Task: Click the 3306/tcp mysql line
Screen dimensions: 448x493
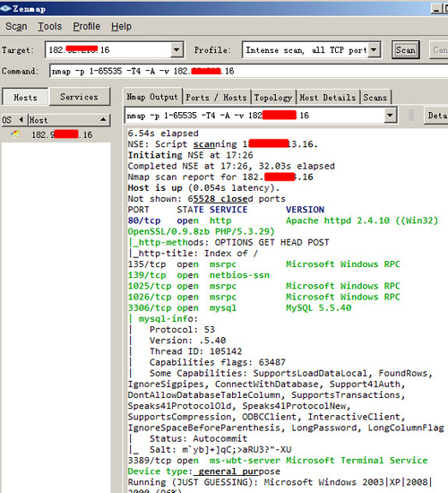Action: pos(239,307)
